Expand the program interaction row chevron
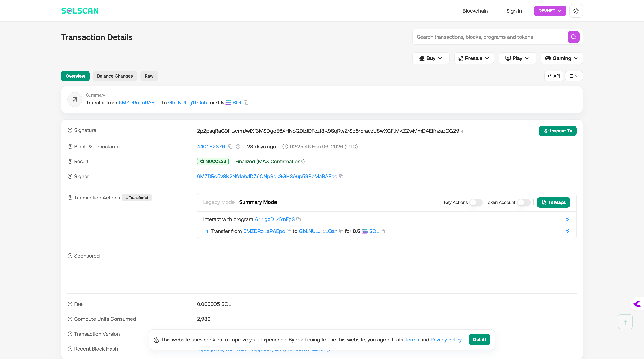This screenshot has width=644, height=359. tap(567, 219)
